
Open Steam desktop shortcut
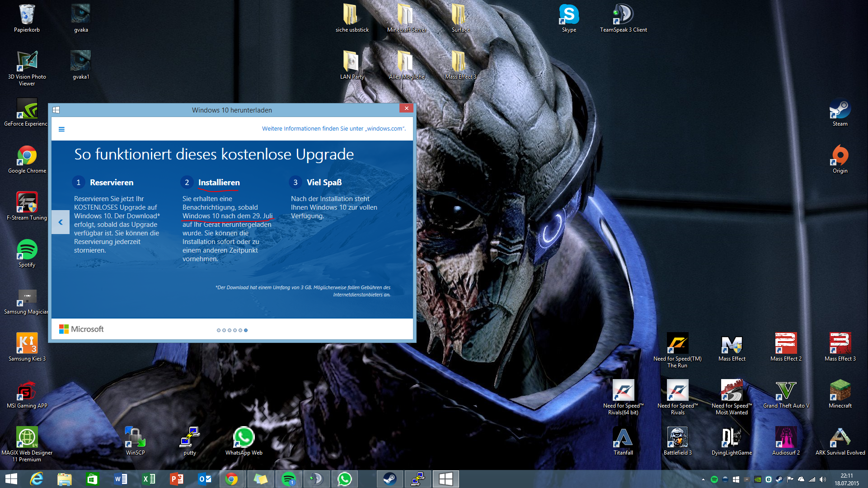[840, 109]
